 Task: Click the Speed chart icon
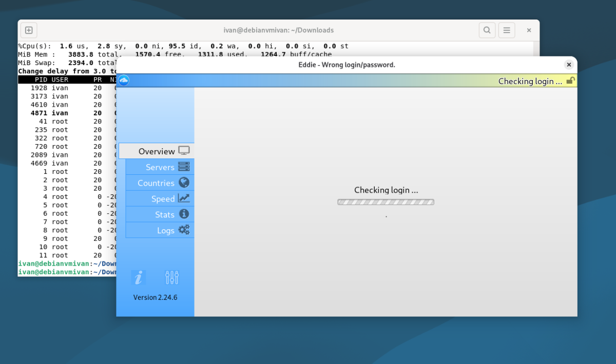[184, 198]
